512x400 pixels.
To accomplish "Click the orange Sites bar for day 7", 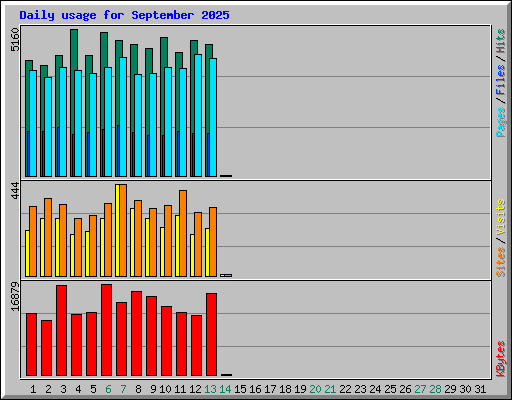I will pos(123,230).
